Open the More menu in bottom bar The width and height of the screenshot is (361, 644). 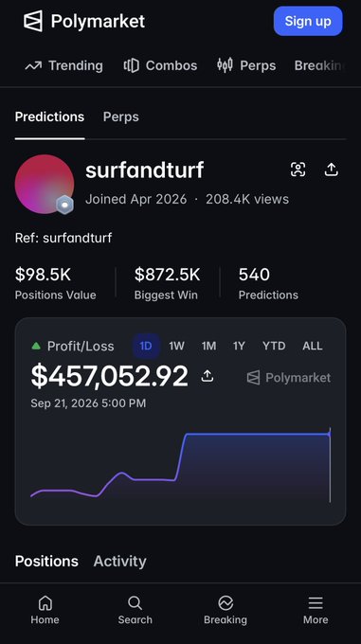click(316, 610)
